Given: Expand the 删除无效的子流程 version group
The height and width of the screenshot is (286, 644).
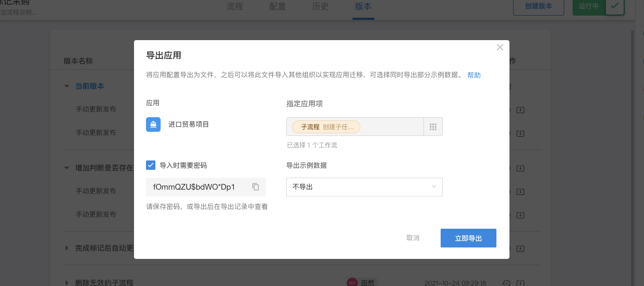Looking at the screenshot, I should point(66,282).
